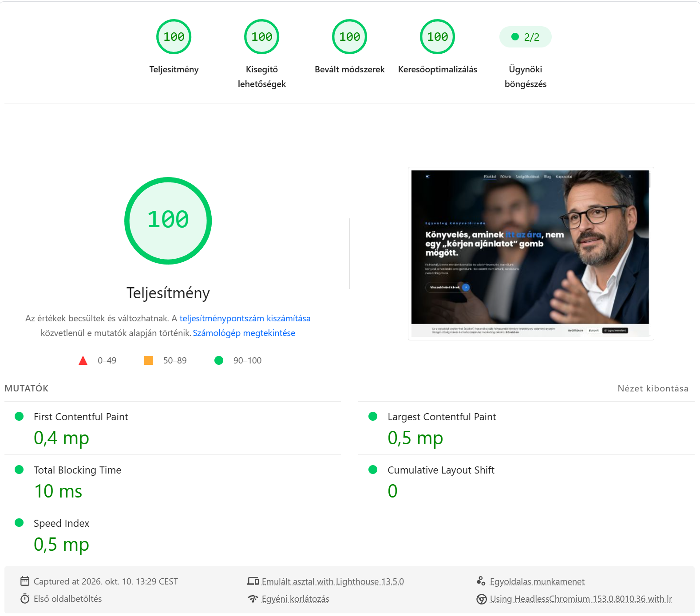Click orange square 50–89 legend icon
Screen dimensions: 700x616
point(149,360)
